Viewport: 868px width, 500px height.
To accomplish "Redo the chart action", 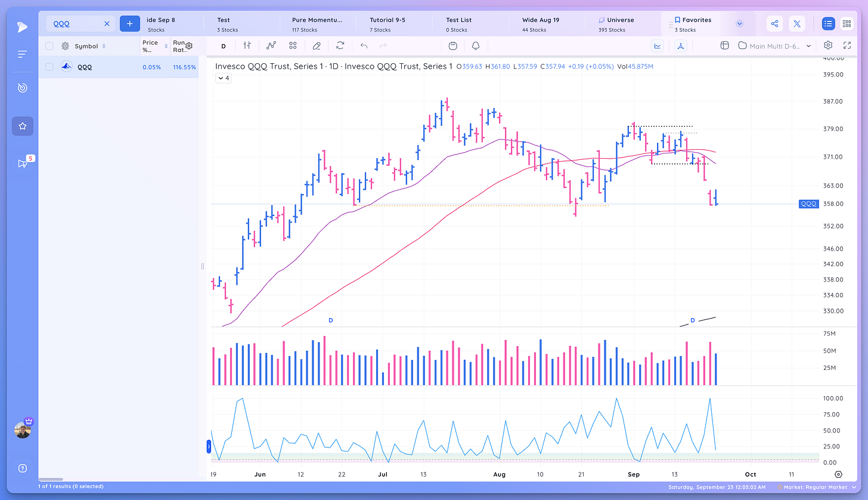I will tap(383, 45).
